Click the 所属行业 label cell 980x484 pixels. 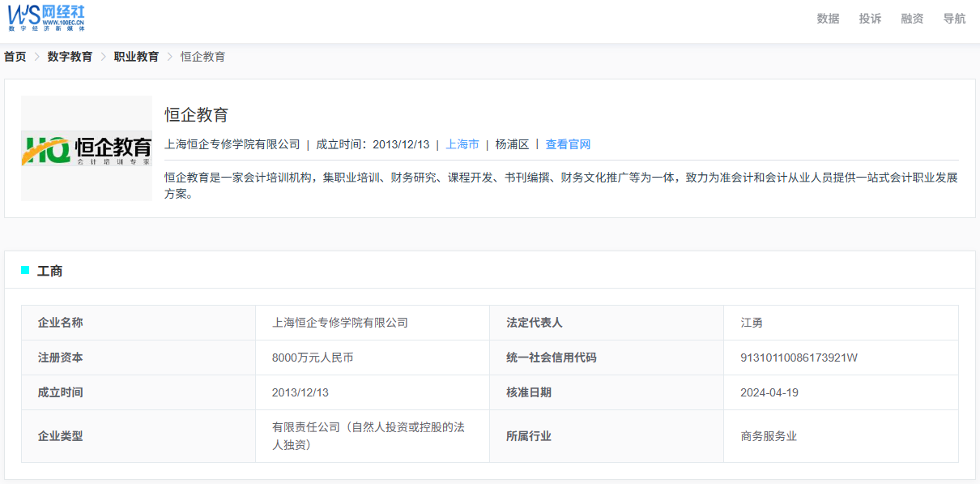pyautogui.click(x=607, y=436)
